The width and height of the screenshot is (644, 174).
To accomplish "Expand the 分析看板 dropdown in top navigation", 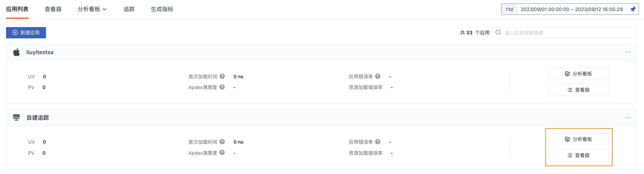I will pos(92,9).
